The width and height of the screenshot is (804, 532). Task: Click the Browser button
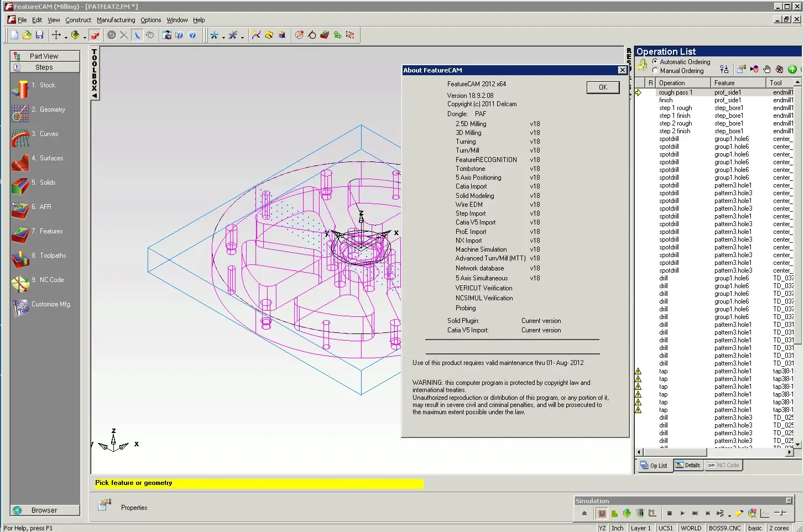coord(45,510)
